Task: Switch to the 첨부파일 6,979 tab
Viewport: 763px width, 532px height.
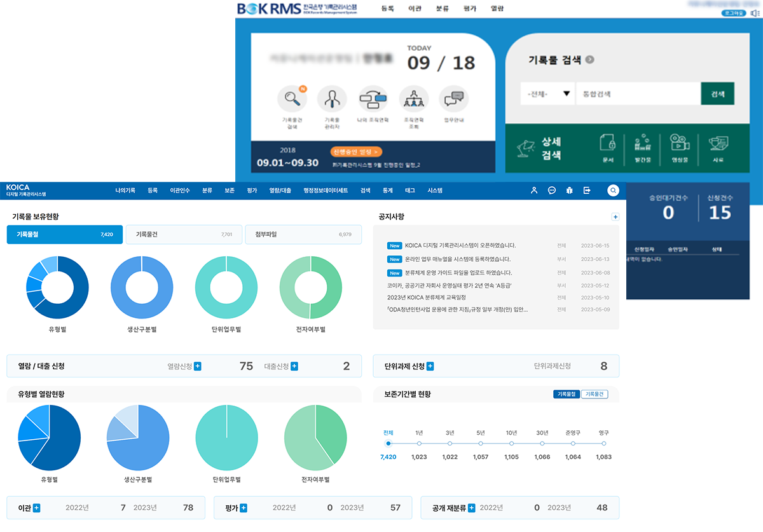Action: (x=303, y=235)
